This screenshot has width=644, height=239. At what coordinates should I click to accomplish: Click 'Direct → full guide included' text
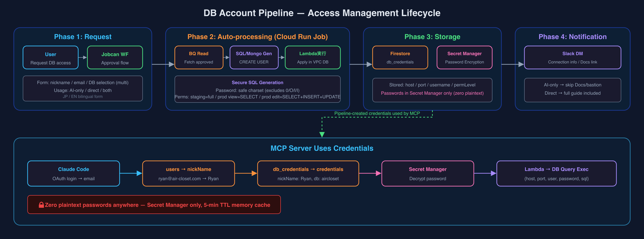click(572, 93)
